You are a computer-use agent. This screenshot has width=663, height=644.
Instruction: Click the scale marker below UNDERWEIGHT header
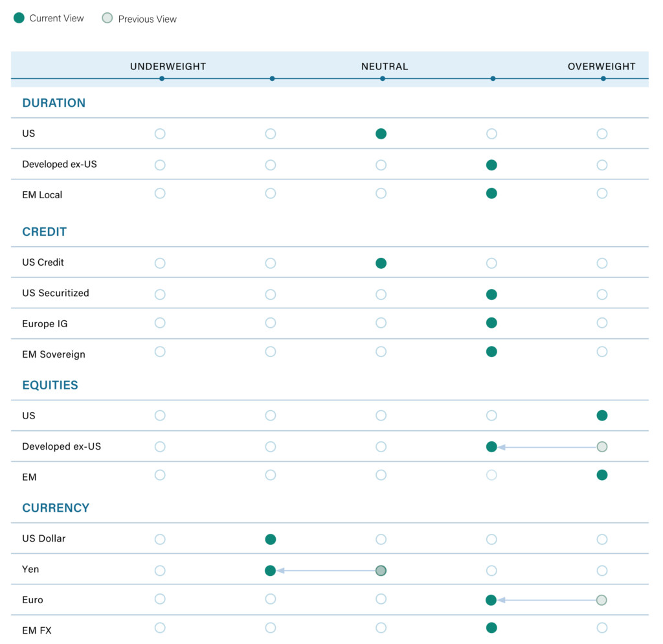[x=162, y=78]
